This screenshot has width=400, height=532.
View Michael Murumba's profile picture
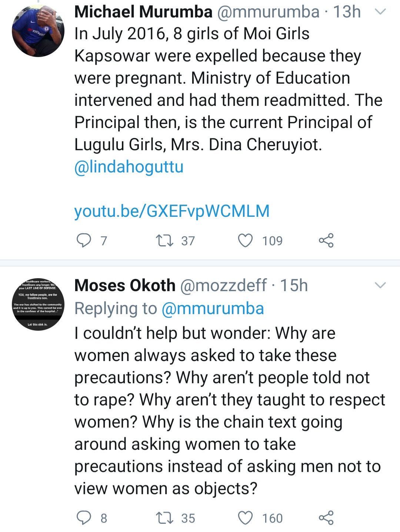pyautogui.click(x=38, y=31)
